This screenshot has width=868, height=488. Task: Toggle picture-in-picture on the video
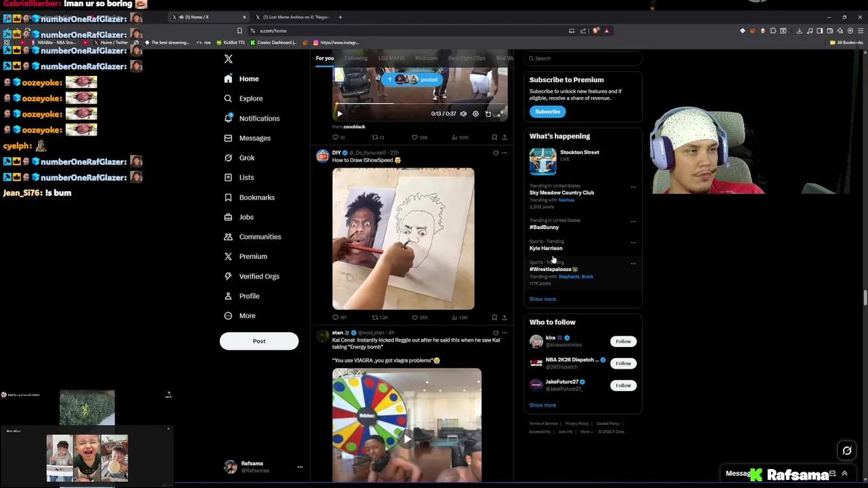(488, 114)
